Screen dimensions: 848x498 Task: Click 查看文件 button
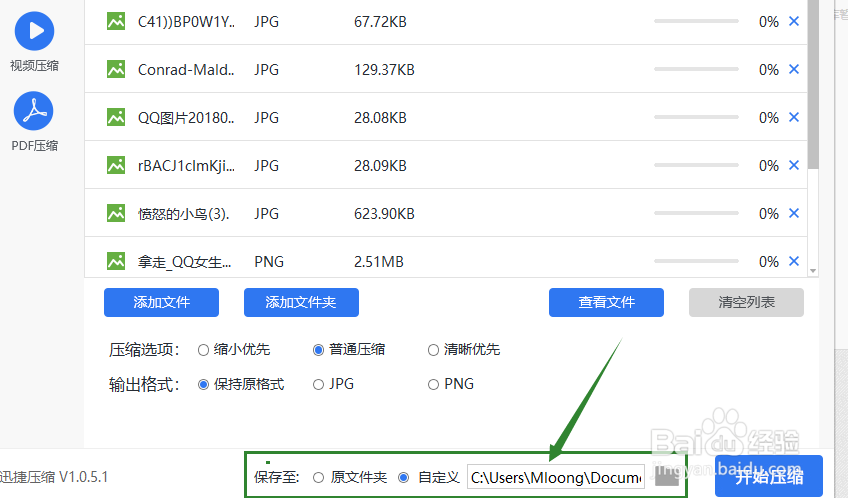point(606,302)
